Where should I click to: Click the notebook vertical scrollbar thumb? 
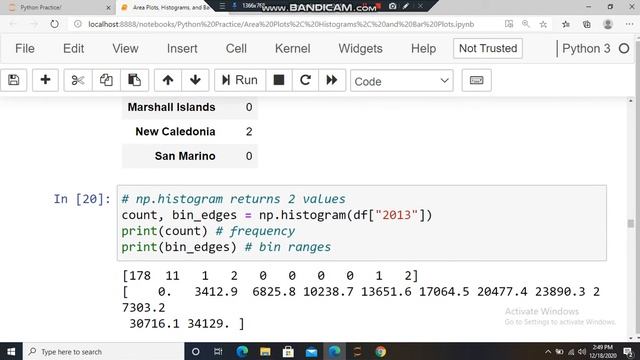[x=631, y=223]
